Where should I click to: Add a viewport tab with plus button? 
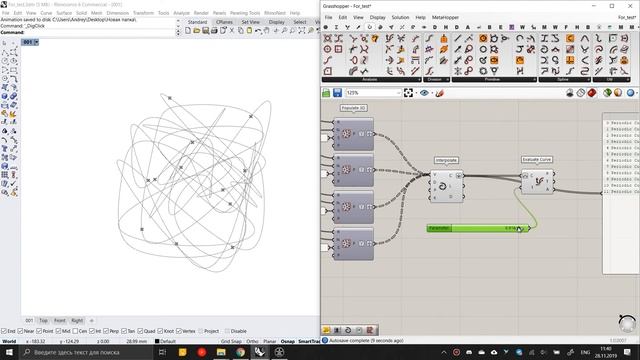[x=91, y=320]
